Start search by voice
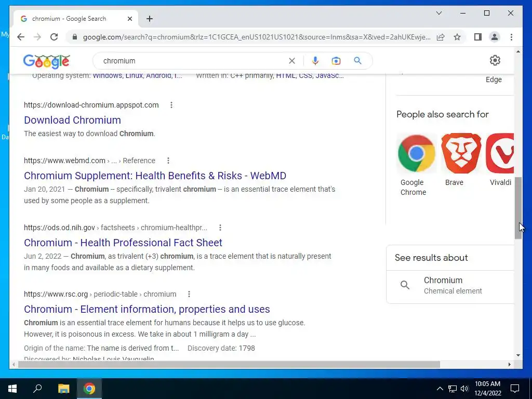The width and height of the screenshot is (532, 399). click(x=315, y=61)
